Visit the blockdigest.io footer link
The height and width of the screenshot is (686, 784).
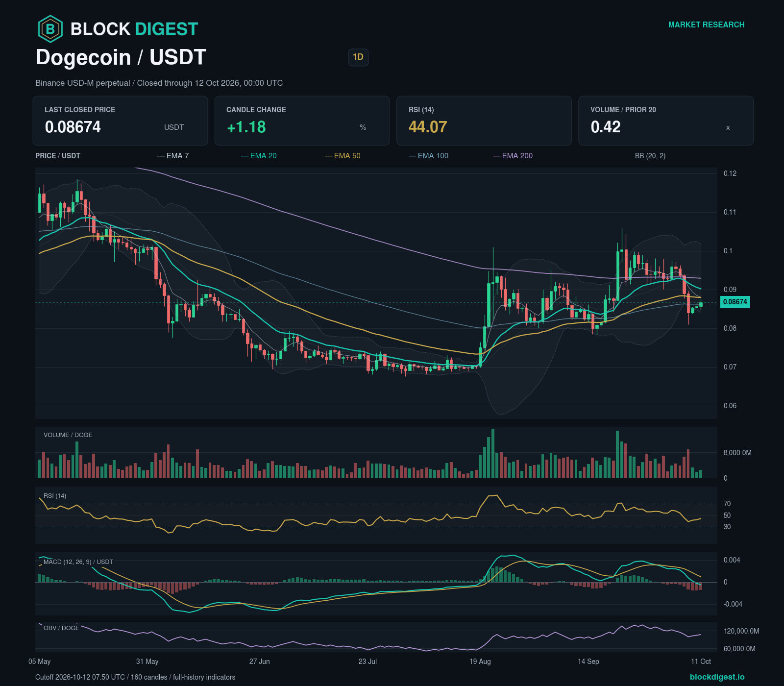point(717,677)
